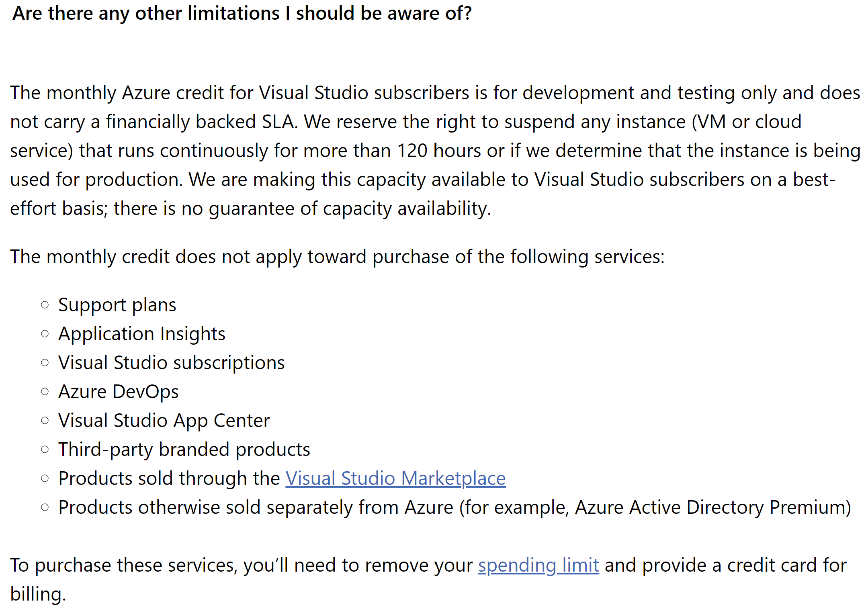
Task: Click the bullet beside Visual Studio subscriptions
Action: 45,363
